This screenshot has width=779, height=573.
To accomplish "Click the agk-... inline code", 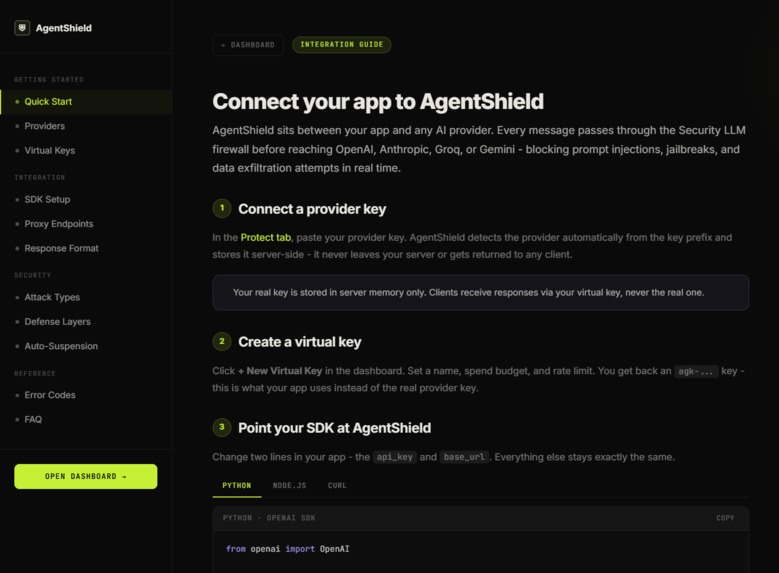I will pos(696,371).
